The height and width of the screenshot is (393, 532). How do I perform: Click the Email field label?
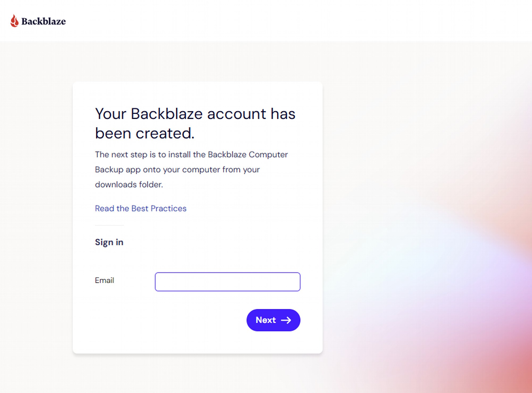coord(105,280)
